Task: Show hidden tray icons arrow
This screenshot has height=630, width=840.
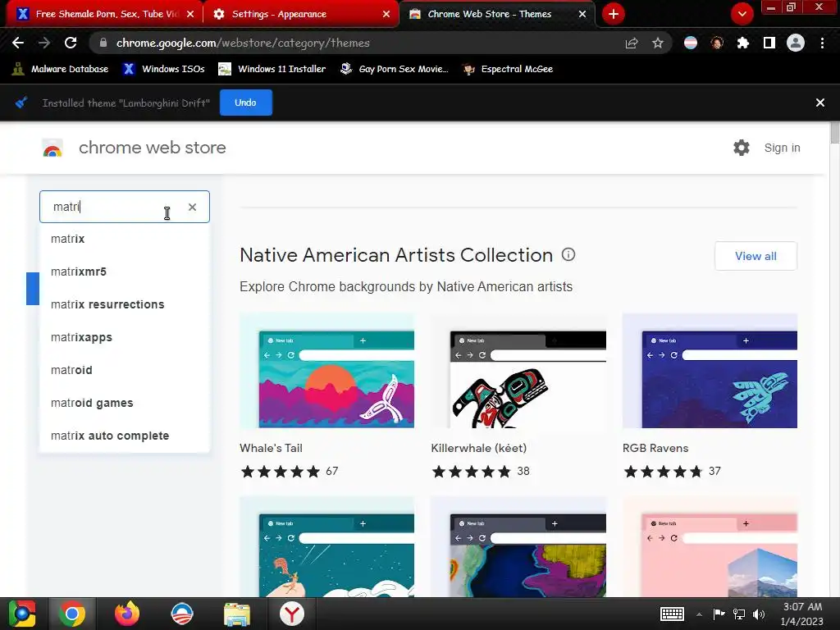Action: point(699,614)
